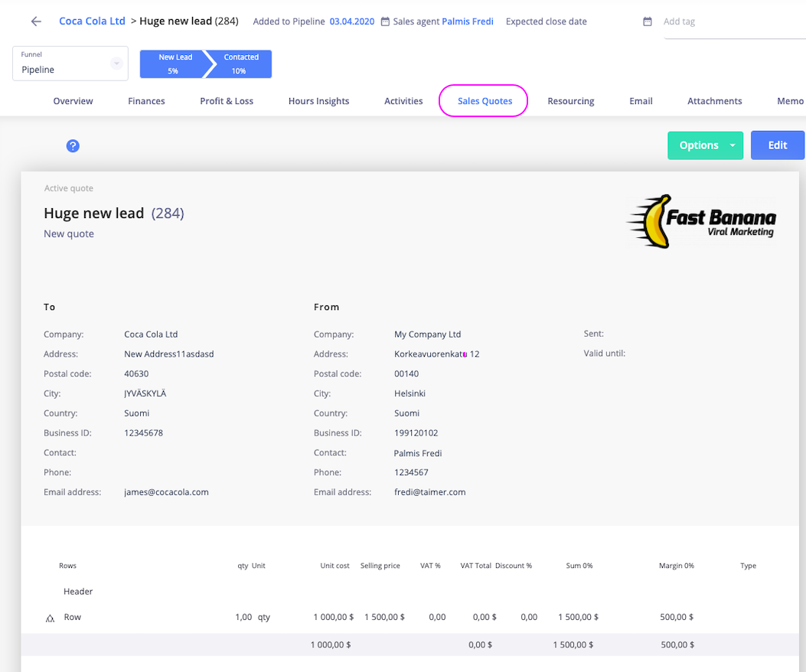Select the New Lead 5% pipeline stage
This screenshot has height=672, width=806.
tap(174, 64)
